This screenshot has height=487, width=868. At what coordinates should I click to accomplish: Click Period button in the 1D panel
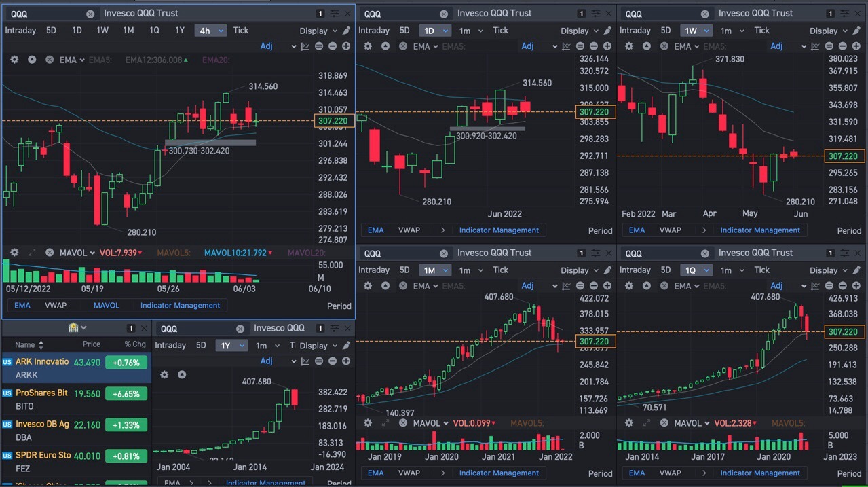click(x=600, y=230)
